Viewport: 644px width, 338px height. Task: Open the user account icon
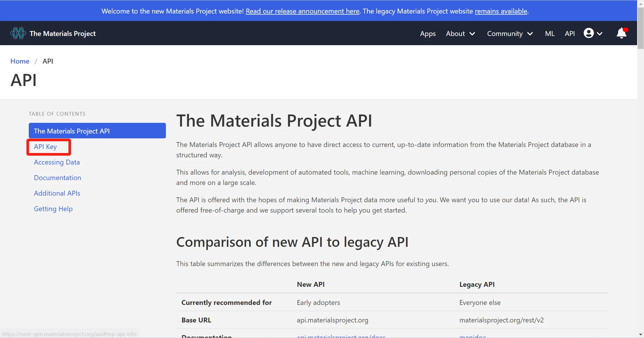[588, 33]
